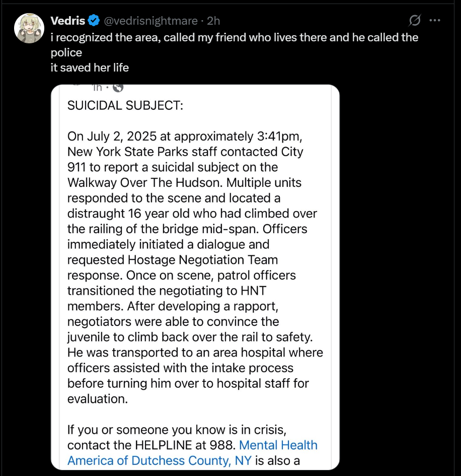Open Vedris's profile avatar picture
This screenshot has height=476, width=461.
coord(29,28)
